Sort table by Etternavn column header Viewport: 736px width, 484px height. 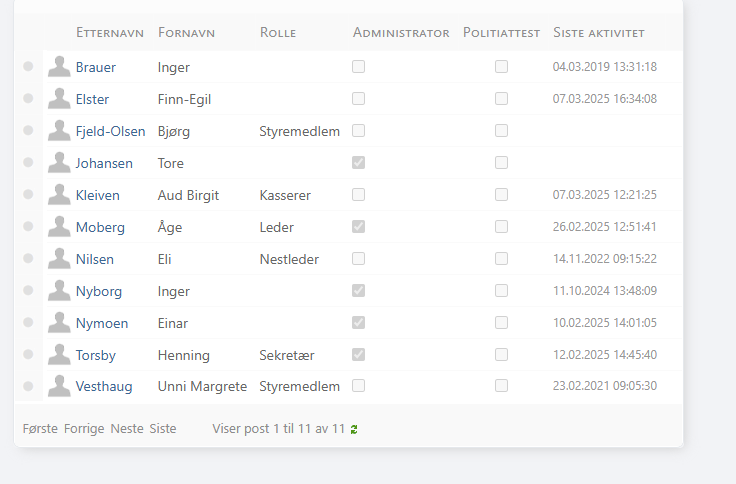[110, 33]
